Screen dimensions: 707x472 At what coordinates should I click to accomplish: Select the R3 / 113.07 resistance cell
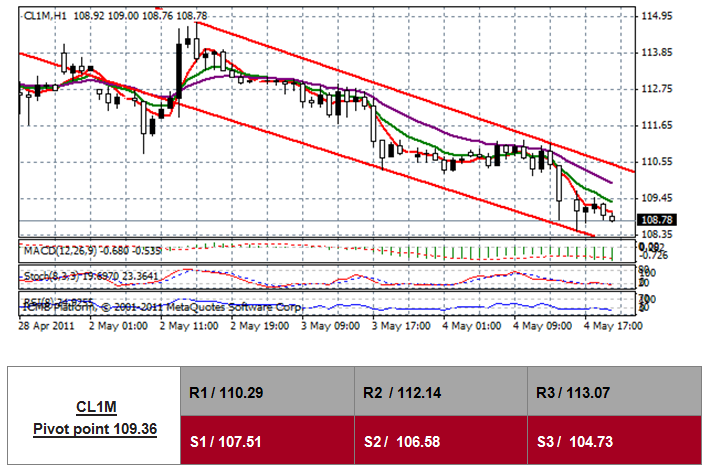(615, 391)
